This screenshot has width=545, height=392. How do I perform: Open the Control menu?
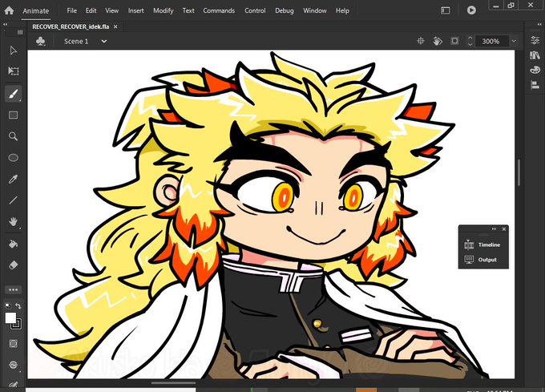pos(255,10)
